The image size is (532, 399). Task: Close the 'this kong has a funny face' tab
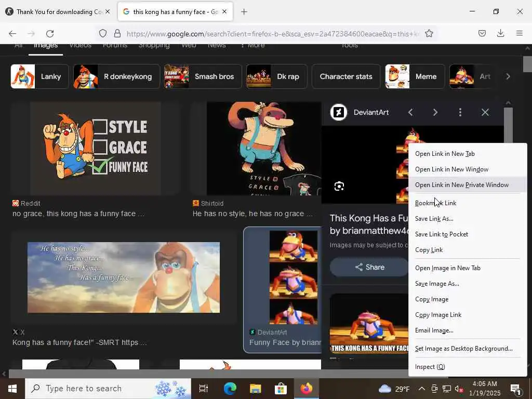click(x=224, y=11)
